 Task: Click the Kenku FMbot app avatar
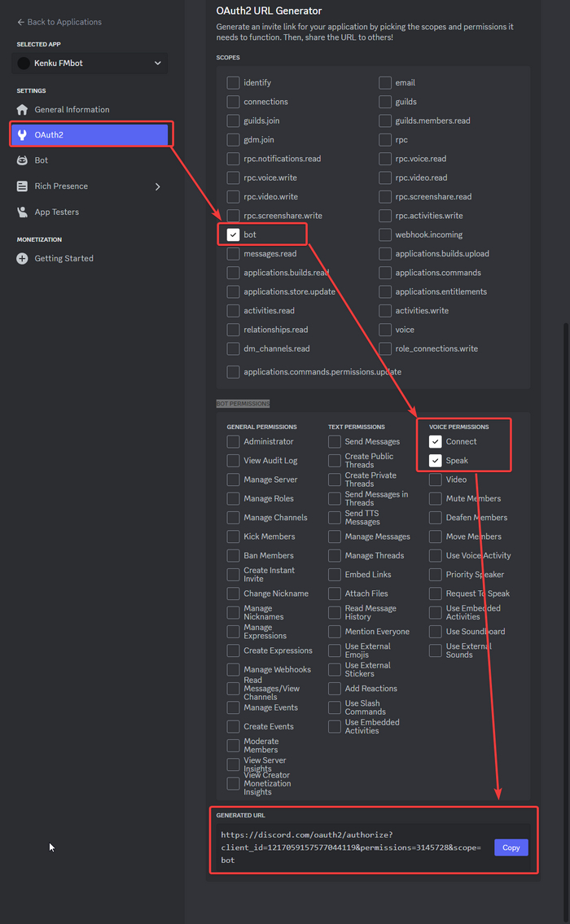pos(24,63)
